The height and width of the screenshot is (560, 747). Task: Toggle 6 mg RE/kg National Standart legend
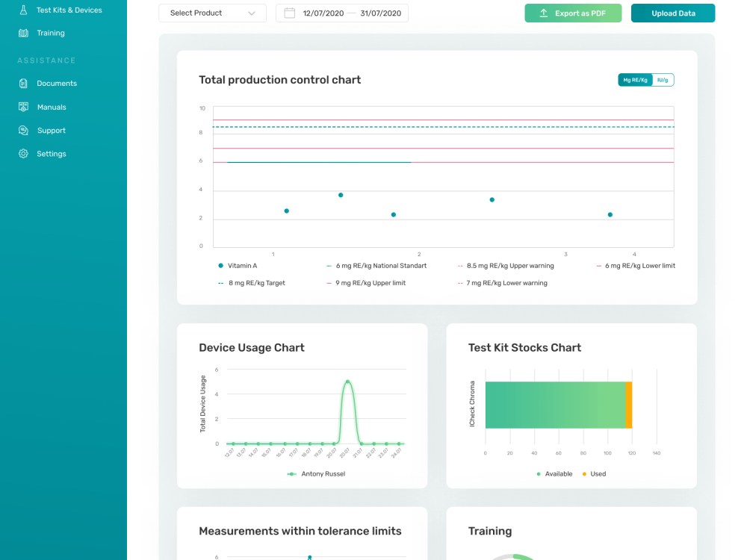(376, 266)
